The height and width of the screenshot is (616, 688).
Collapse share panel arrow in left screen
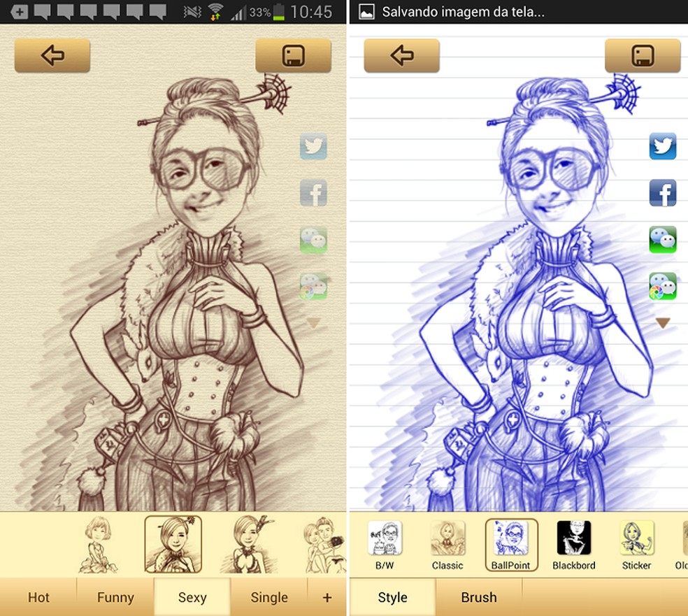pyautogui.click(x=313, y=323)
